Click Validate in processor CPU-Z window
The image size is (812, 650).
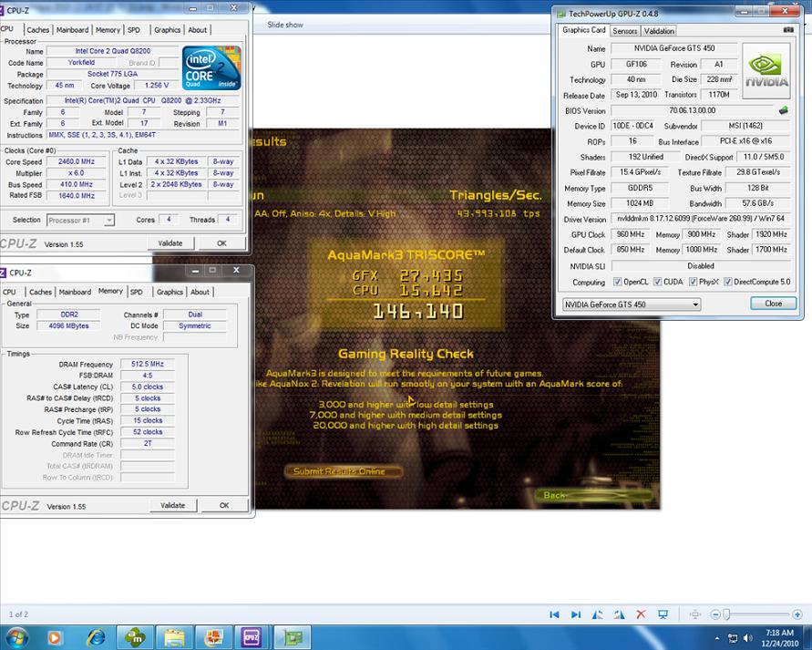coord(170,242)
